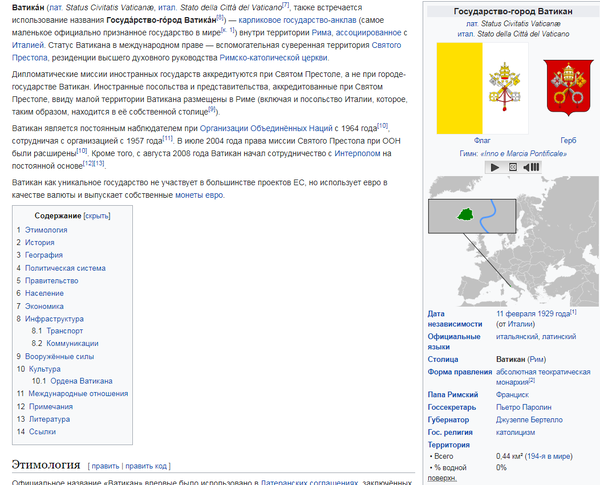The image size is (600, 485).
Task: Jump to section 'Инфраструктура' in contents
Action: click(x=54, y=319)
